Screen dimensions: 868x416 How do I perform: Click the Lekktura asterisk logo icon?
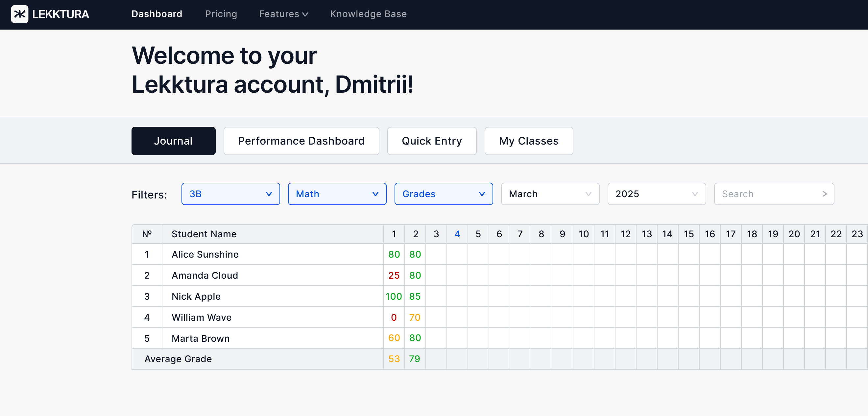pos(19,14)
